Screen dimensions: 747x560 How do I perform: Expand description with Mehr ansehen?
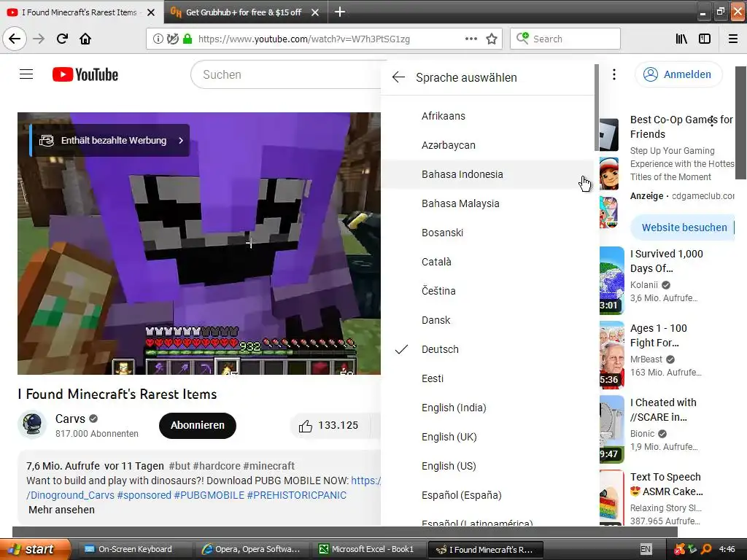click(61, 510)
